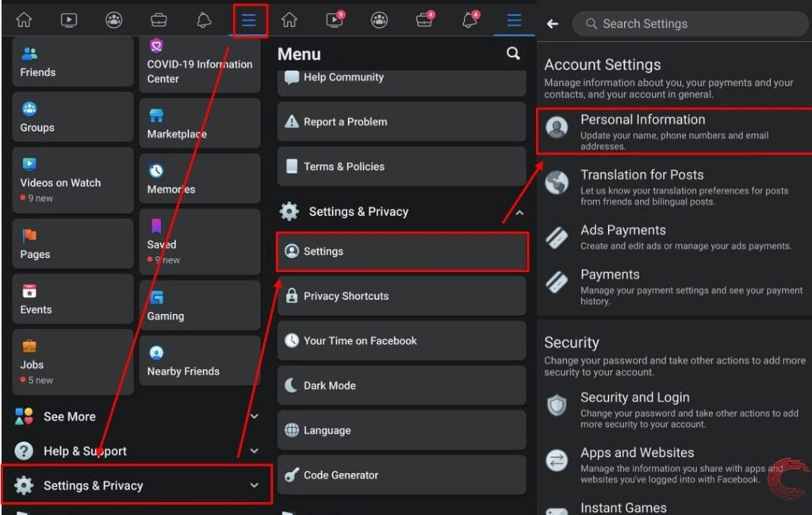The height and width of the screenshot is (515, 812).
Task: Expand the Help & Support section
Action: (136, 452)
